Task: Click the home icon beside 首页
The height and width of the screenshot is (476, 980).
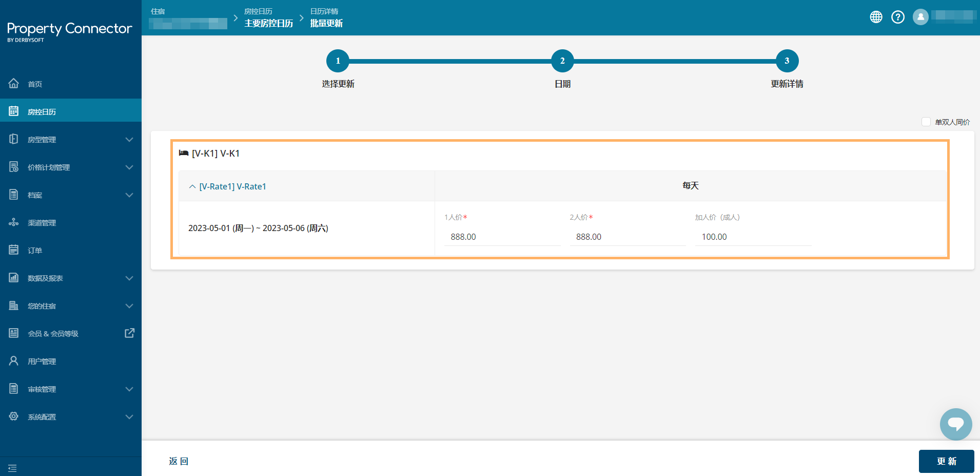Action: point(14,83)
